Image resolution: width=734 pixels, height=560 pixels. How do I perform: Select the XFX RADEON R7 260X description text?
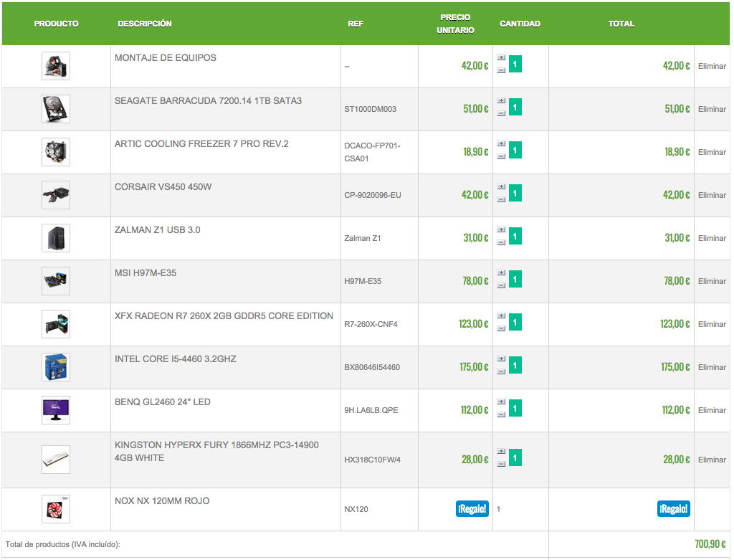[224, 316]
